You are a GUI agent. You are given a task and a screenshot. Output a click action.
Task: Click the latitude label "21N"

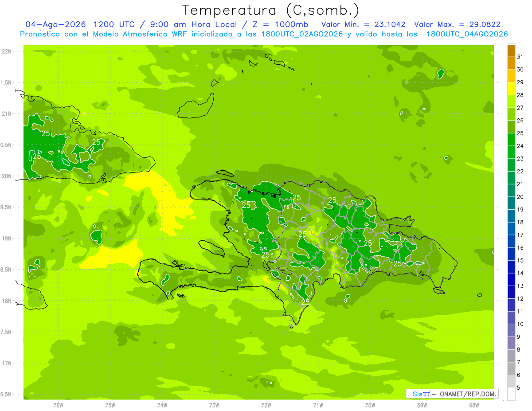point(8,114)
